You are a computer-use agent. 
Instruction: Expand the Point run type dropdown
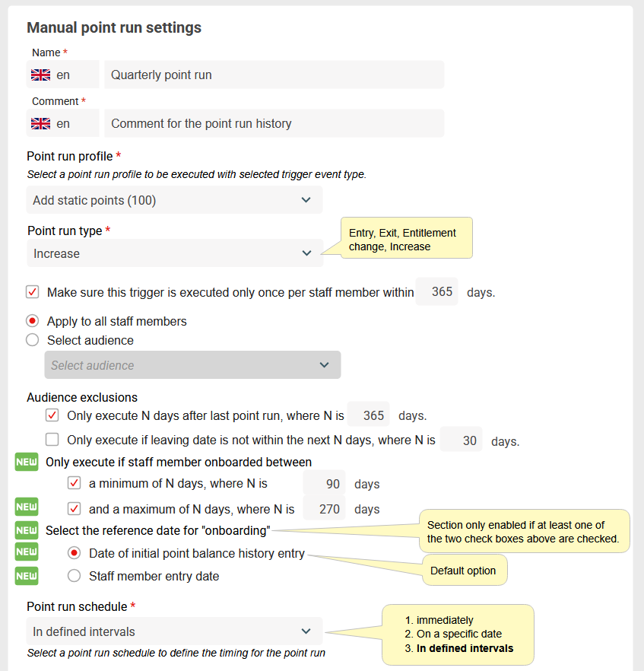coord(174,253)
